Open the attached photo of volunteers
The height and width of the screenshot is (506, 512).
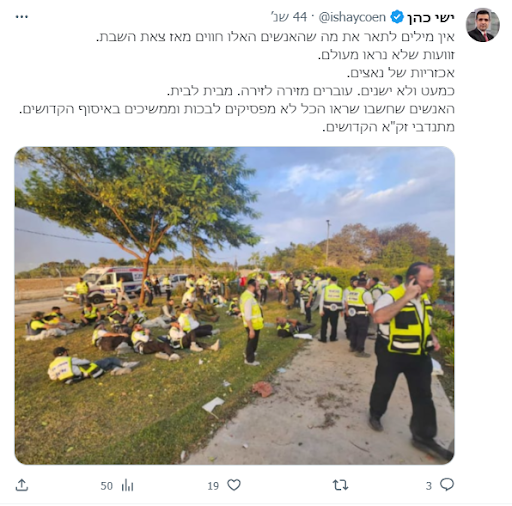coord(235,305)
